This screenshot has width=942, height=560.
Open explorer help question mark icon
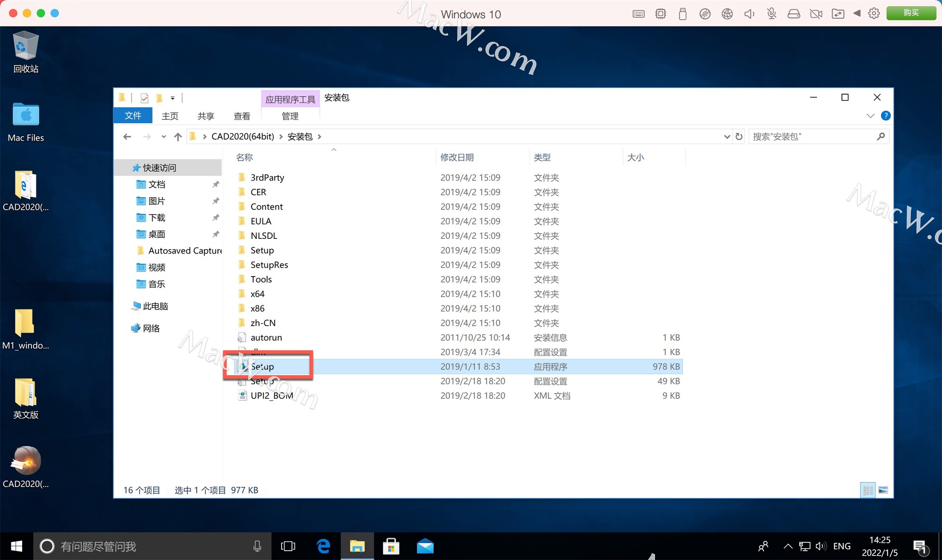click(x=886, y=116)
